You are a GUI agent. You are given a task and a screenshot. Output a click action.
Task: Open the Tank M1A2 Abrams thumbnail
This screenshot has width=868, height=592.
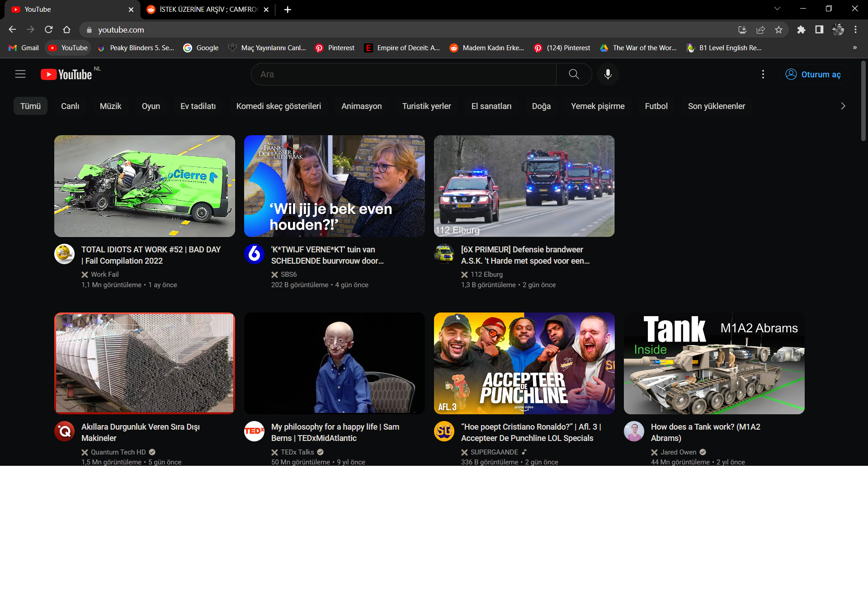(x=714, y=363)
